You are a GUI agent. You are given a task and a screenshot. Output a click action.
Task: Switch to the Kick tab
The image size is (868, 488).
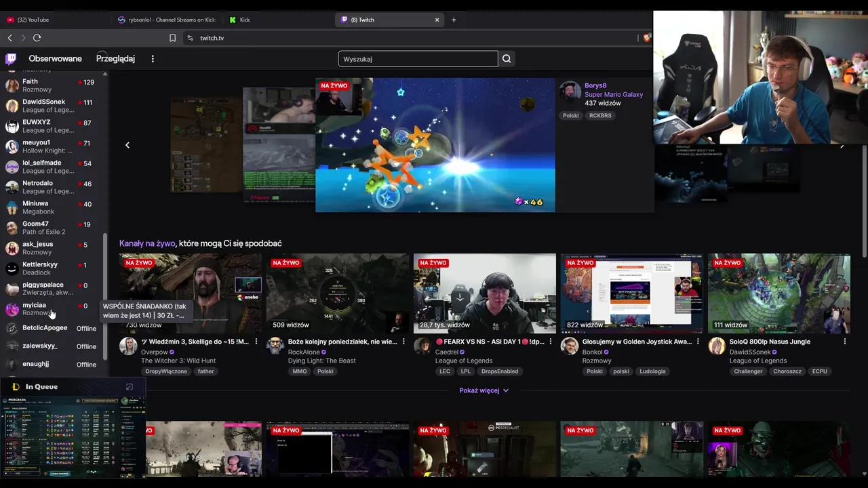tap(278, 20)
